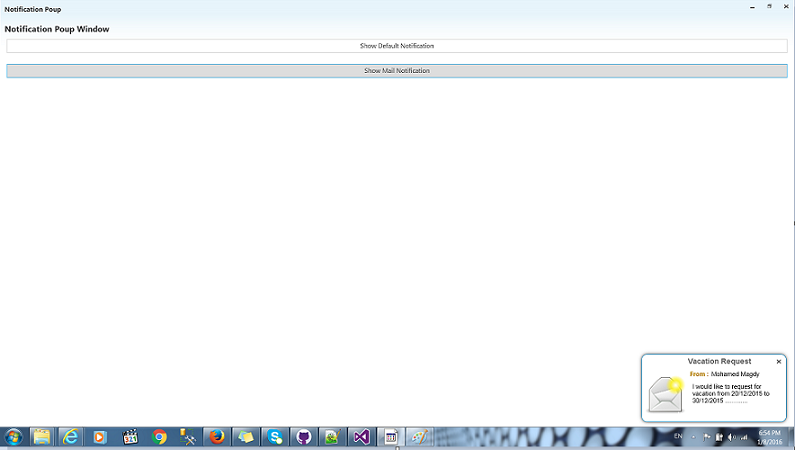This screenshot has width=795, height=450.
Task: Click the Show Mail Notification button
Action: [x=396, y=71]
